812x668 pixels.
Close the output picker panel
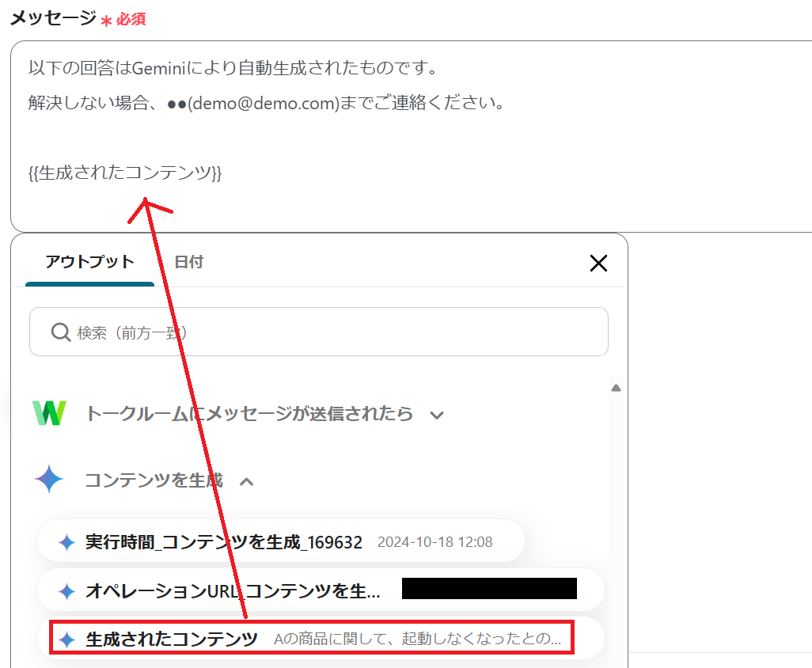pyautogui.click(x=598, y=263)
